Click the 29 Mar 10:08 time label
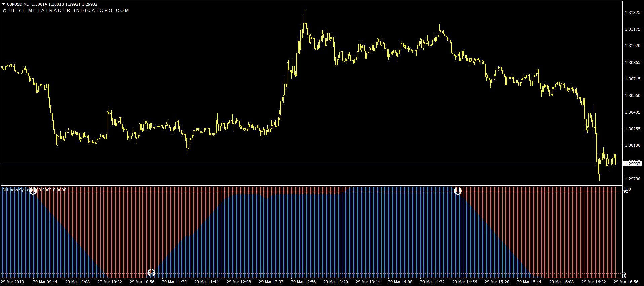644x286 pixels. (x=77, y=282)
